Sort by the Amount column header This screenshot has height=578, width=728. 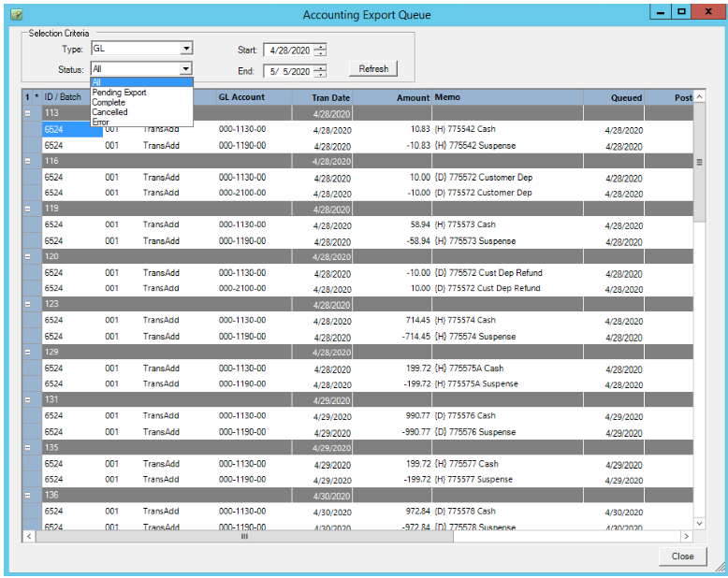click(412, 97)
